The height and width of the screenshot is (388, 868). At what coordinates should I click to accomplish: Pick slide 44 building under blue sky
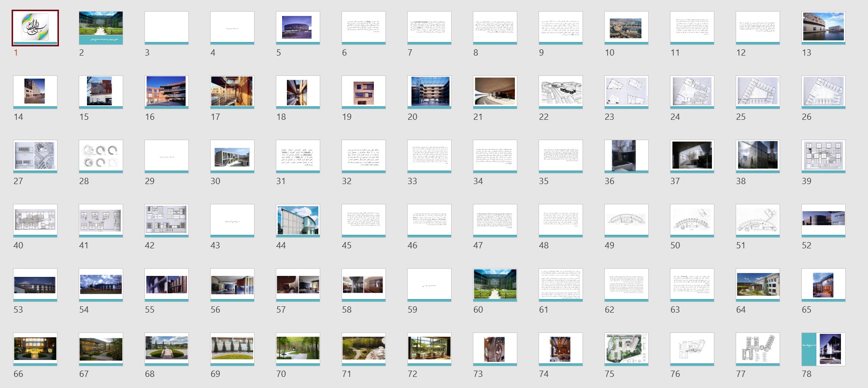pos(298,220)
